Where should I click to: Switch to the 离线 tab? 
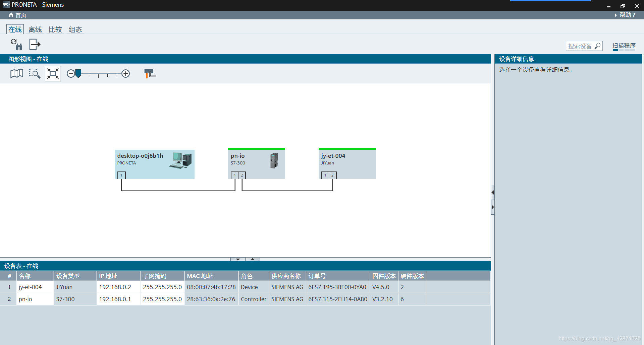[35, 29]
